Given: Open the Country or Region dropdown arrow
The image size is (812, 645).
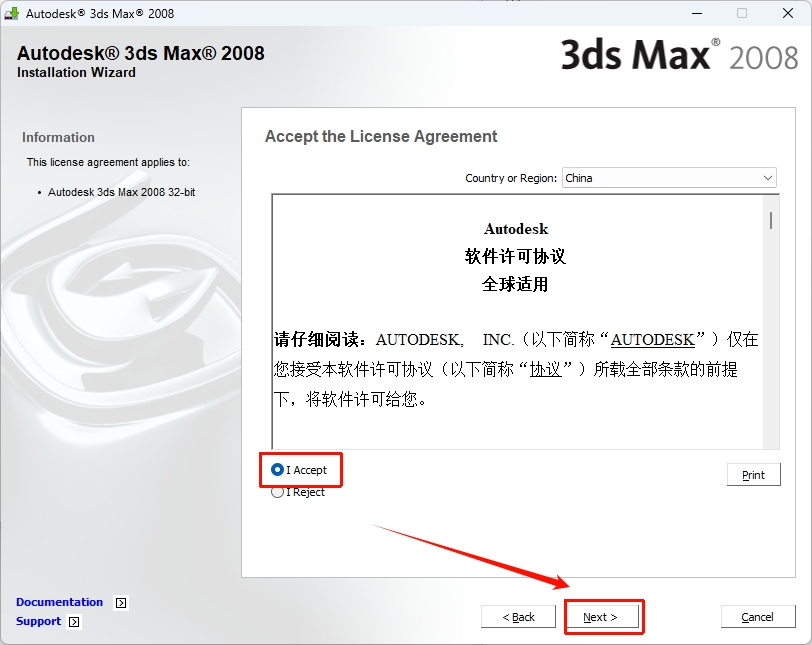Looking at the screenshot, I should [x=769, y=177].
